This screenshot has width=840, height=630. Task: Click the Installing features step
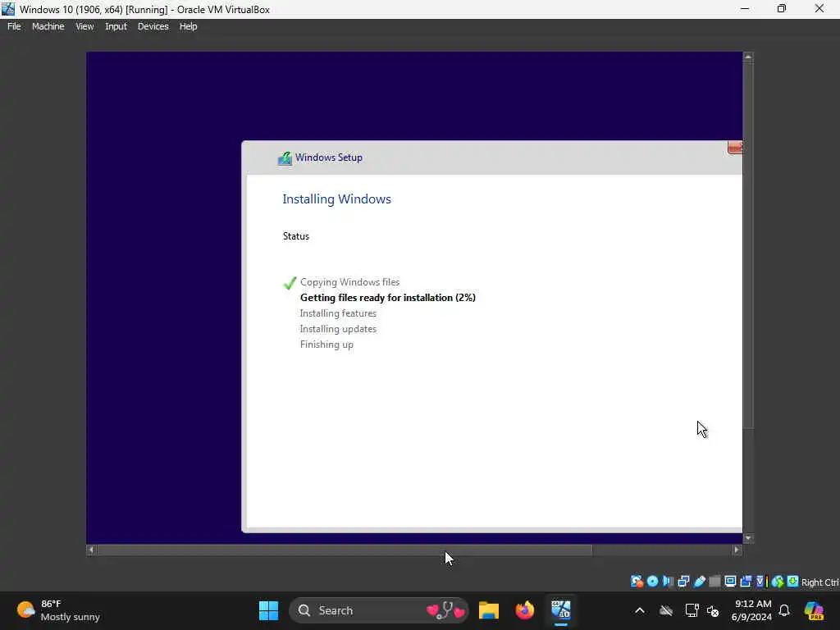click(338, 313)
